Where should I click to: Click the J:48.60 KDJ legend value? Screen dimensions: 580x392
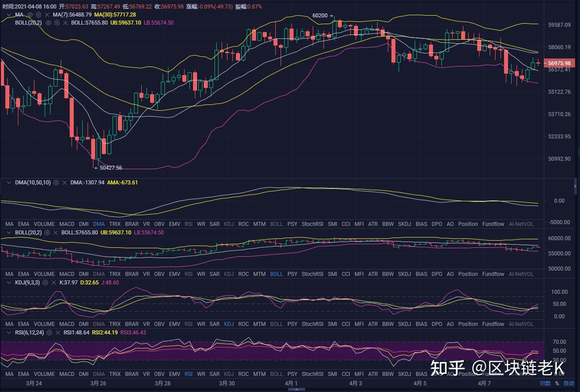[x=109, y=283]
